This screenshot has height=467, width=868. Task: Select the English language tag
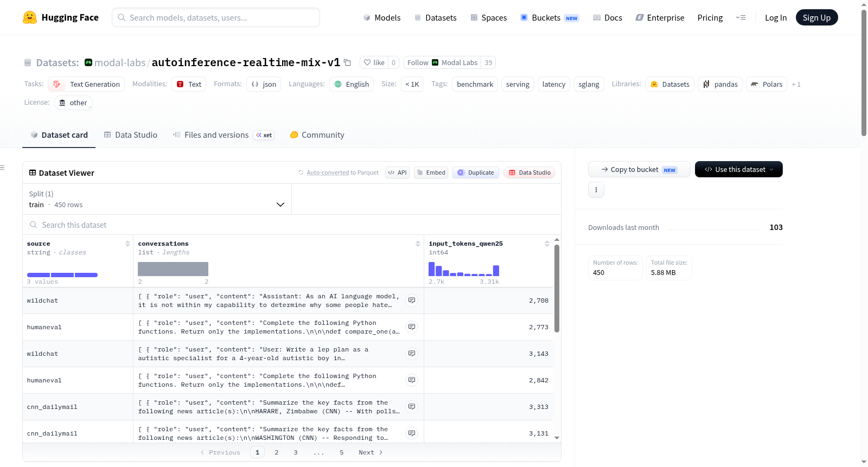352,84
